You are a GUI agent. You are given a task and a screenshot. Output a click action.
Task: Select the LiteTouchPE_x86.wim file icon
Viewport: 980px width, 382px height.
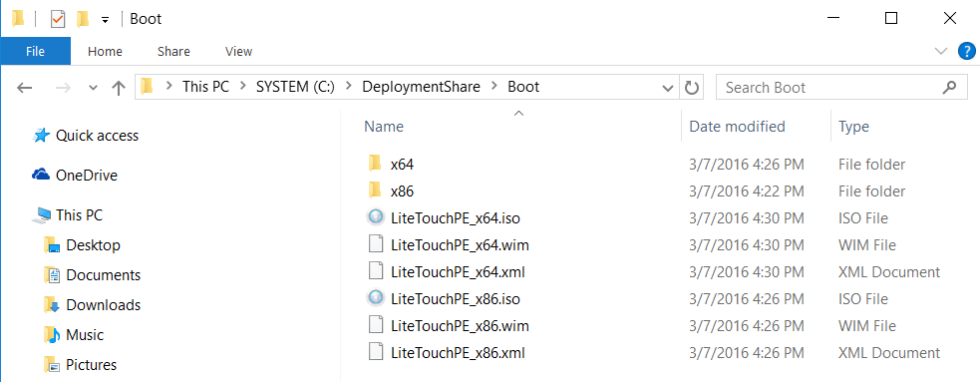click(x=375, y=326)
